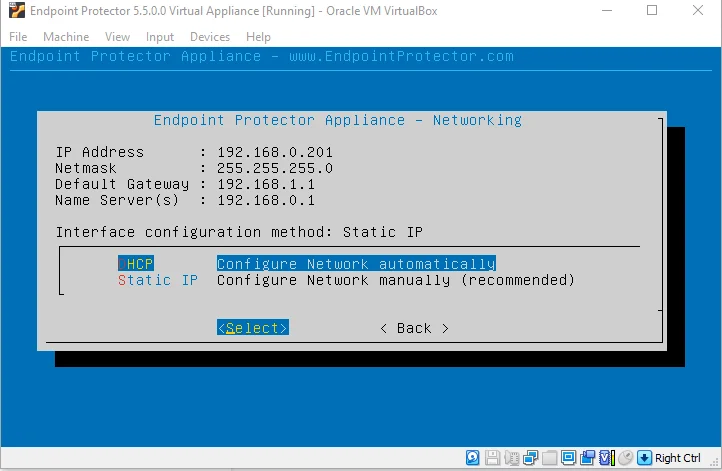Click the CPU virtualization status icon
The width and height of the screenshot is (722, 471).
(x=606, y=458)
